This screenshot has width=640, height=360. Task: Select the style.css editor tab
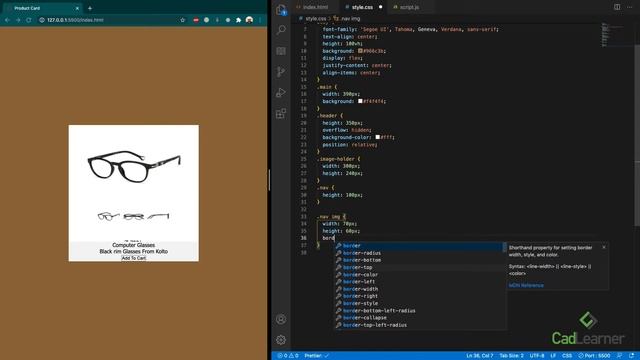click(362, 7)
